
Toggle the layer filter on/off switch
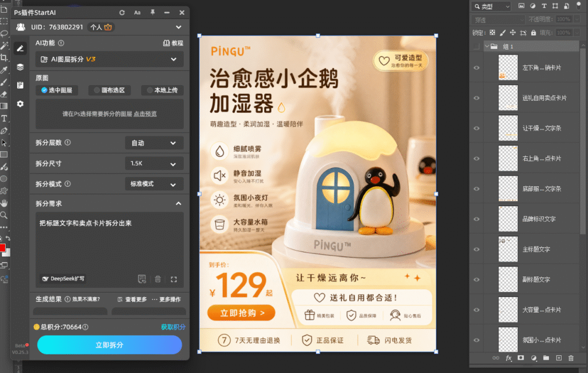[579, 6]
